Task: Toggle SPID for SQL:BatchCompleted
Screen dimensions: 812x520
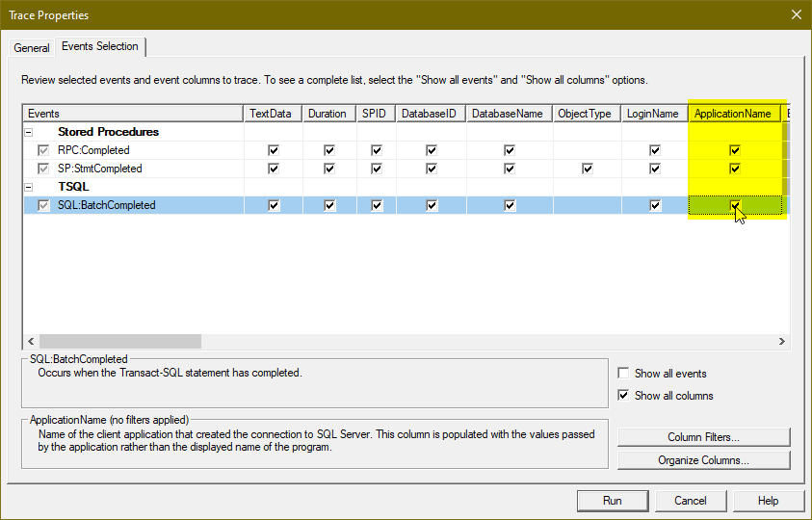Action: pyautogui.click(x=377, y=205)
